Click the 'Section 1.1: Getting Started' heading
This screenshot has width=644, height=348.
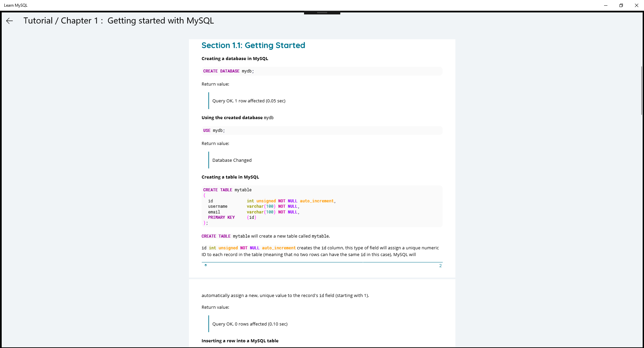pyautogui.click(x=253, y=45)
